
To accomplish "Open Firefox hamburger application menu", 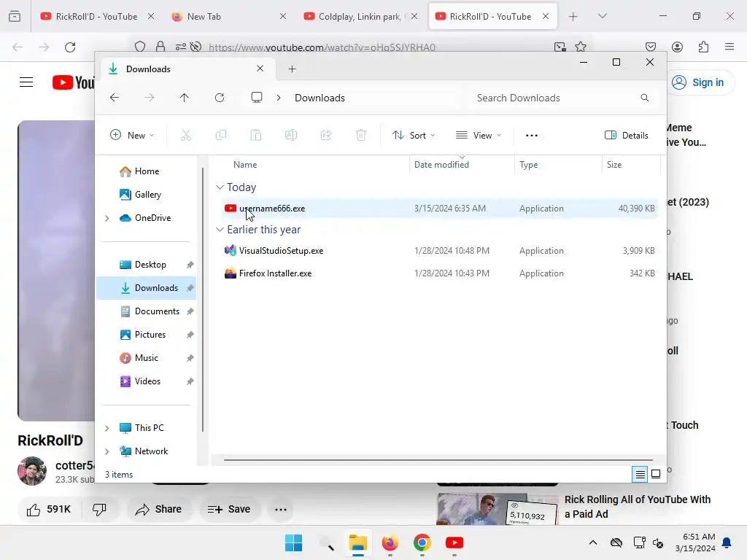I will coord(729,47).
